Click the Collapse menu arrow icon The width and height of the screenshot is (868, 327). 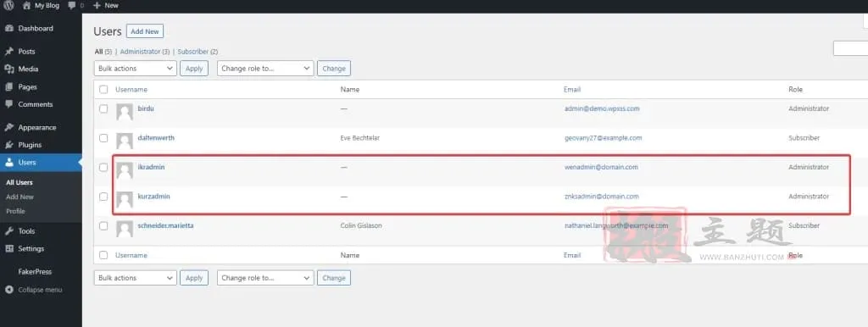pos(8,290)
